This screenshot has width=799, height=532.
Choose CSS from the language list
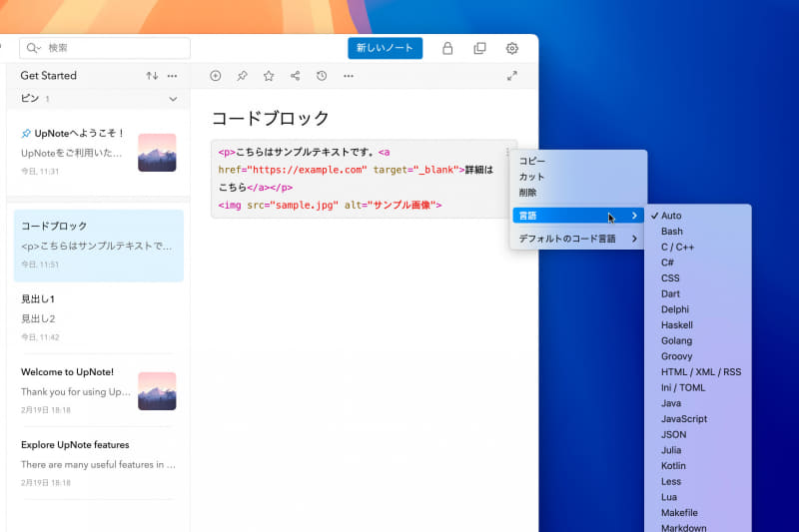697,277
